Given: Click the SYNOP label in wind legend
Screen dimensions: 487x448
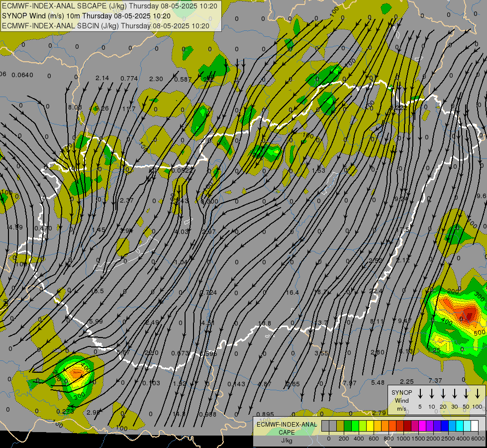Looking at the screenshot, I should coord(401,393).
